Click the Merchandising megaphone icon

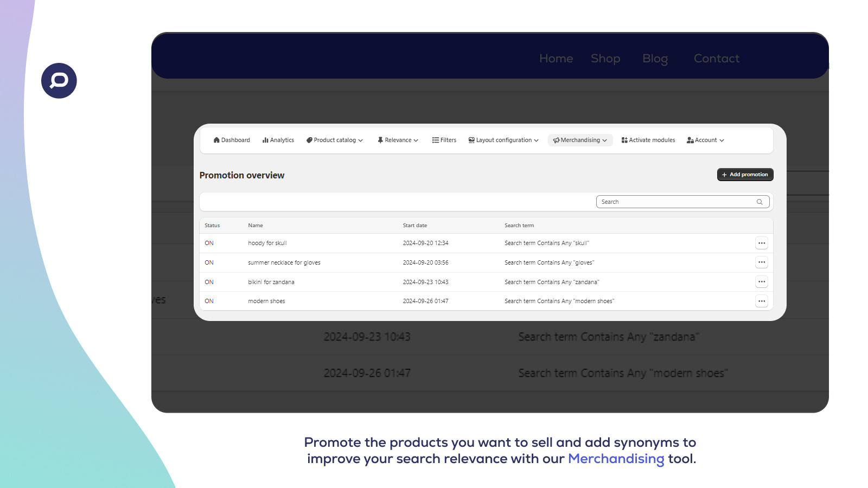tap(556, 140)
